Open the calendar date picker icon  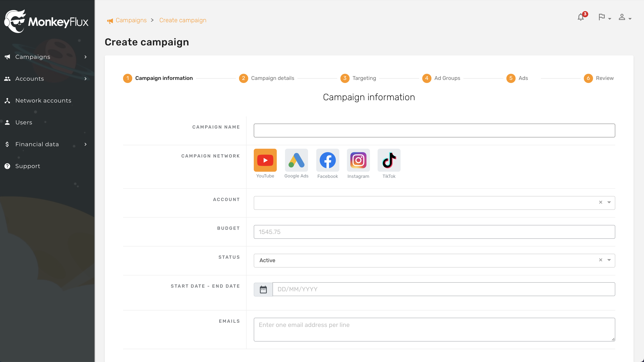263,290
